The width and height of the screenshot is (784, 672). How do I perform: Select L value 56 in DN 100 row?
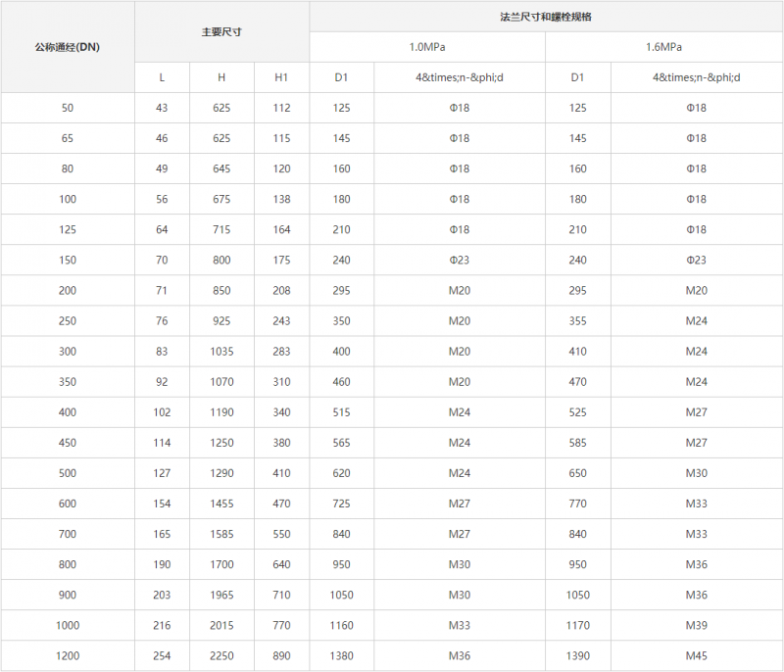162,200
